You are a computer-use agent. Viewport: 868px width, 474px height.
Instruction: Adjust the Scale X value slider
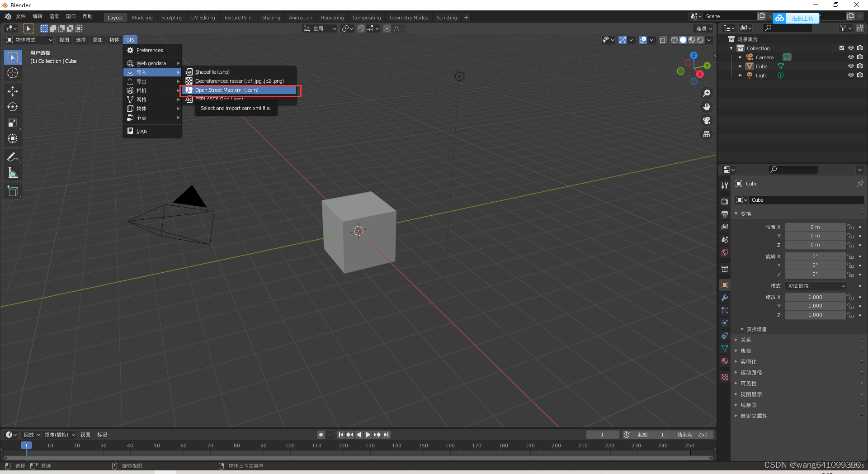815,297
